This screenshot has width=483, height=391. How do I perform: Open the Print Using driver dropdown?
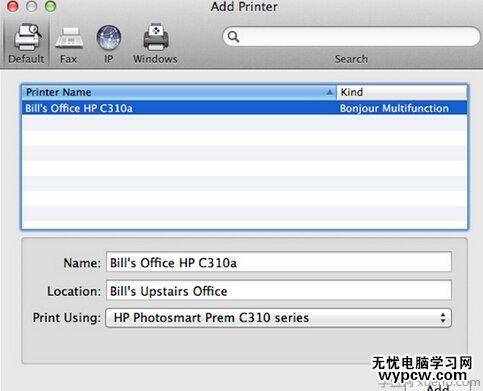(279, 318)
